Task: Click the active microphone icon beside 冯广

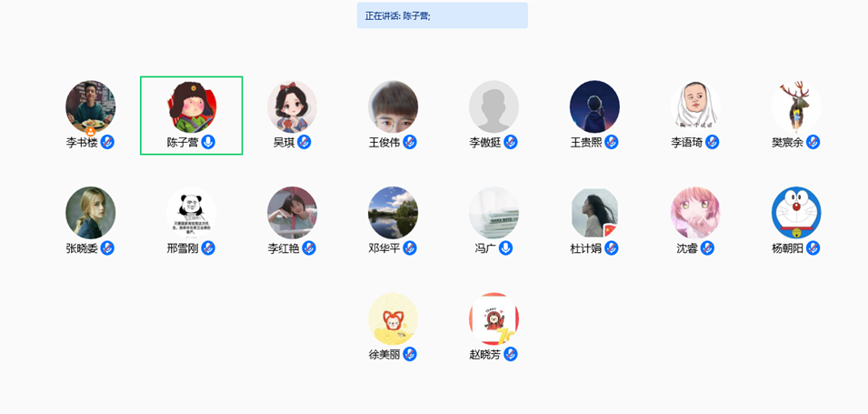Action: (505, 247)
